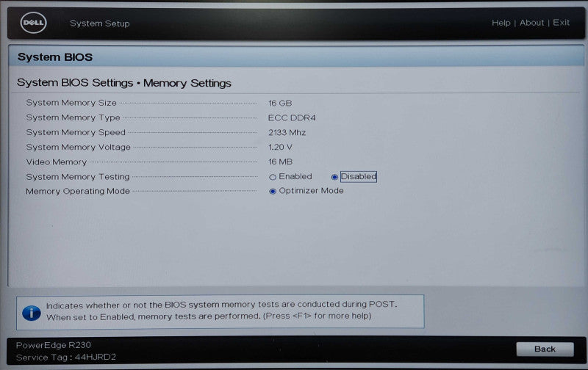Select the System Memory Testing label
This screenshot has height=370, width=588.
coord(78,177)
